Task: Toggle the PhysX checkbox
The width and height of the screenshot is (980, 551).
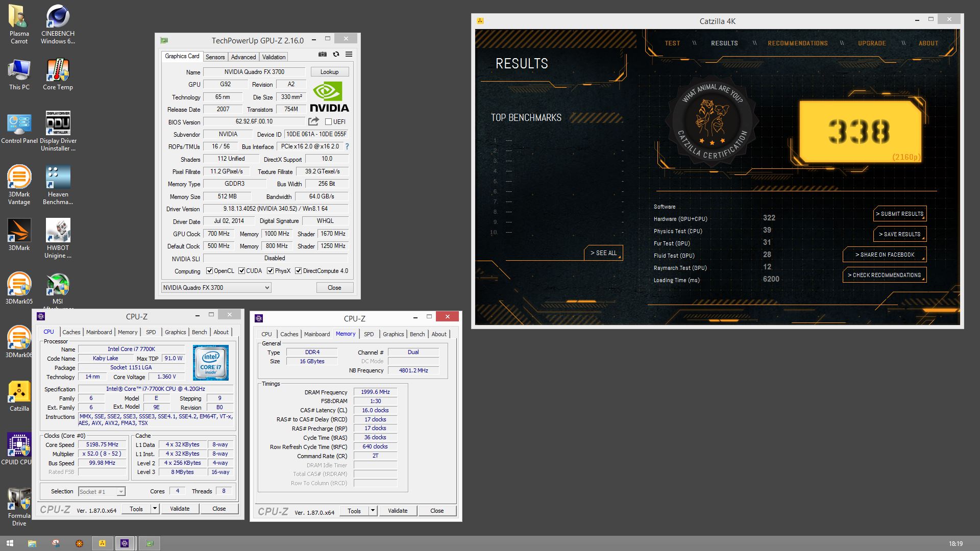Action: click(270, 271)
